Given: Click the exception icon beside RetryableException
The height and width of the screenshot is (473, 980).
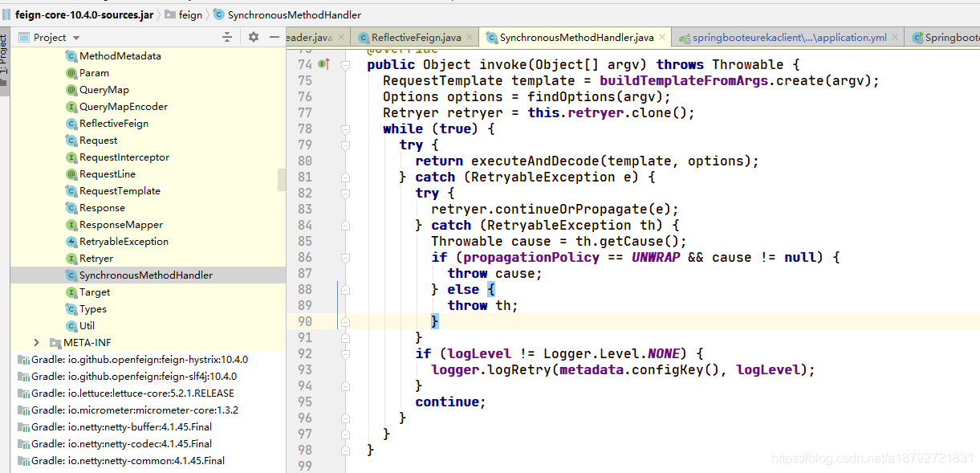Looking at the screenshot, I should pos(71,242).
